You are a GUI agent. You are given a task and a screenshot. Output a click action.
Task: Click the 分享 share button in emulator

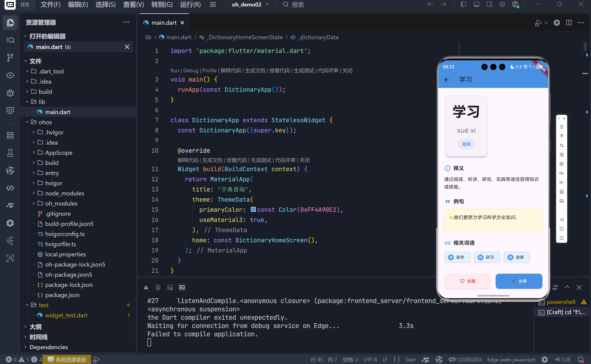(x=519, y=281)
